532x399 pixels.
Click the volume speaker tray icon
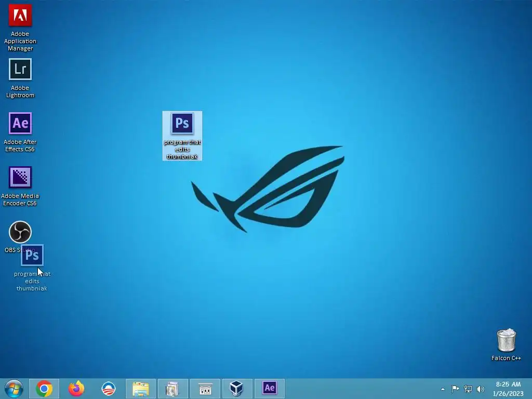point(481,389)
